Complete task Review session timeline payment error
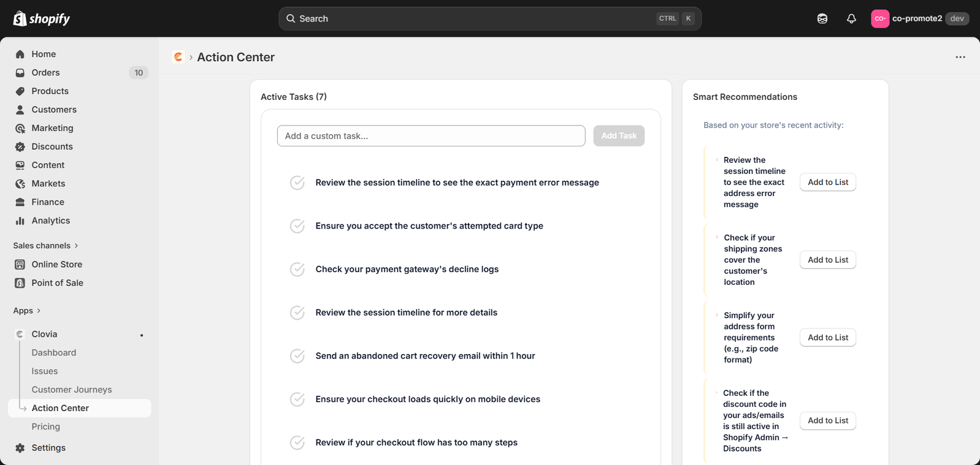 click(297, 183)
